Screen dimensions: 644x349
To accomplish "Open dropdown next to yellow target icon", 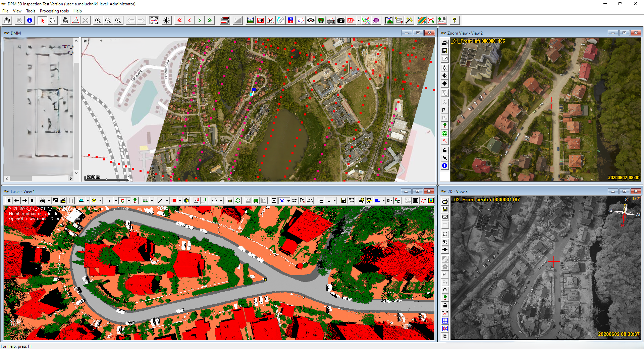I will click(x=100, y=201).
